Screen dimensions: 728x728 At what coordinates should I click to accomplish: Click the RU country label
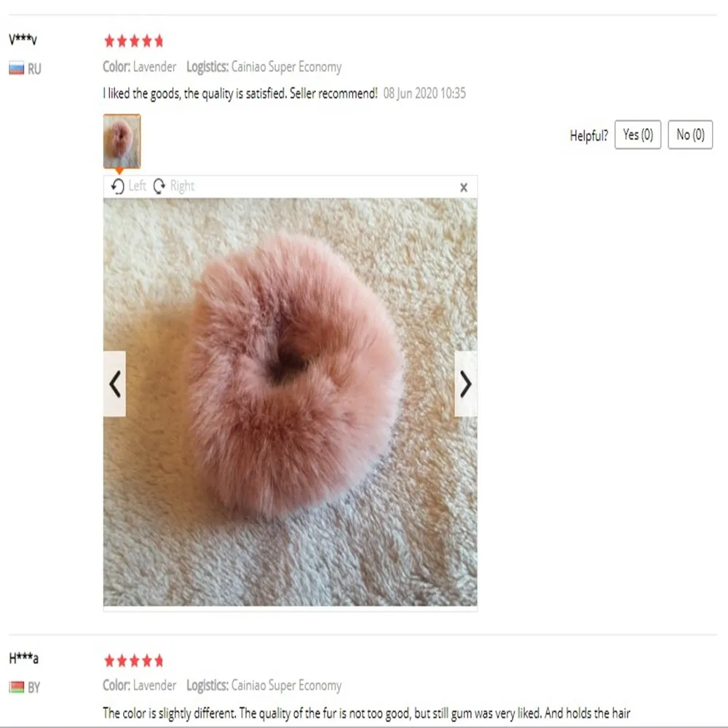pos(34,69)
